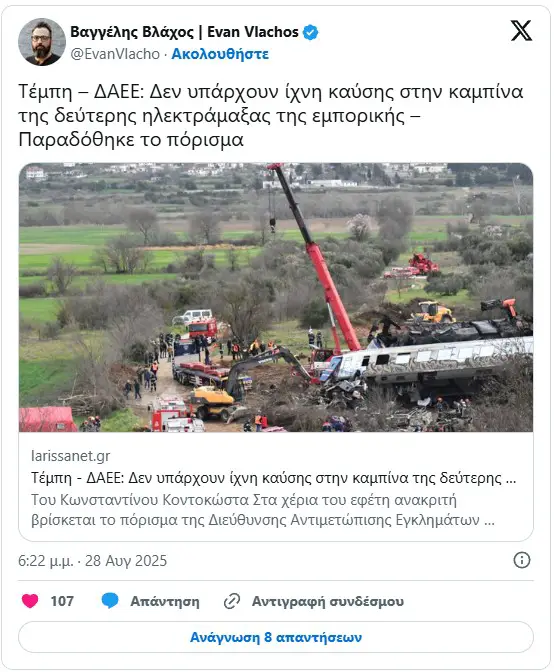Open the train crash card image
The height and width of the screenshot is (672, 554).
(276, 297)
